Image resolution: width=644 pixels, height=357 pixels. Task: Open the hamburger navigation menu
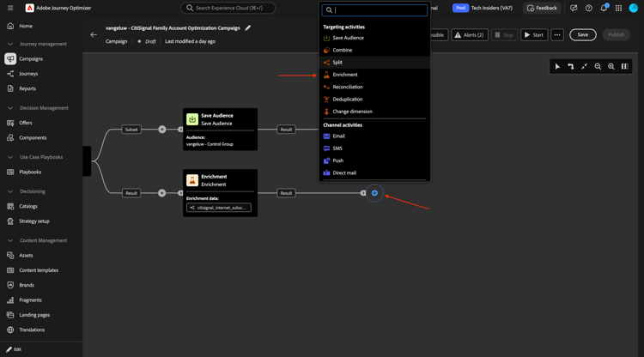click(x=10, y=8)
